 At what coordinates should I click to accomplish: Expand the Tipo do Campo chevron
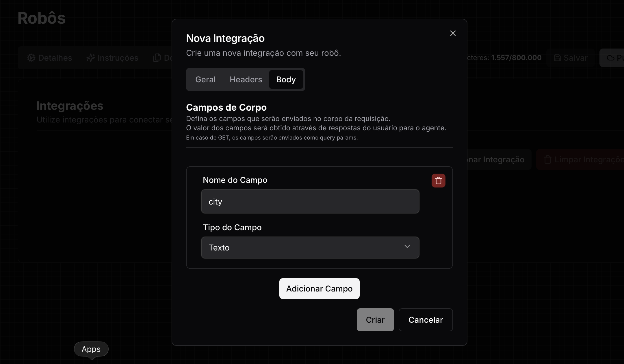407,247
